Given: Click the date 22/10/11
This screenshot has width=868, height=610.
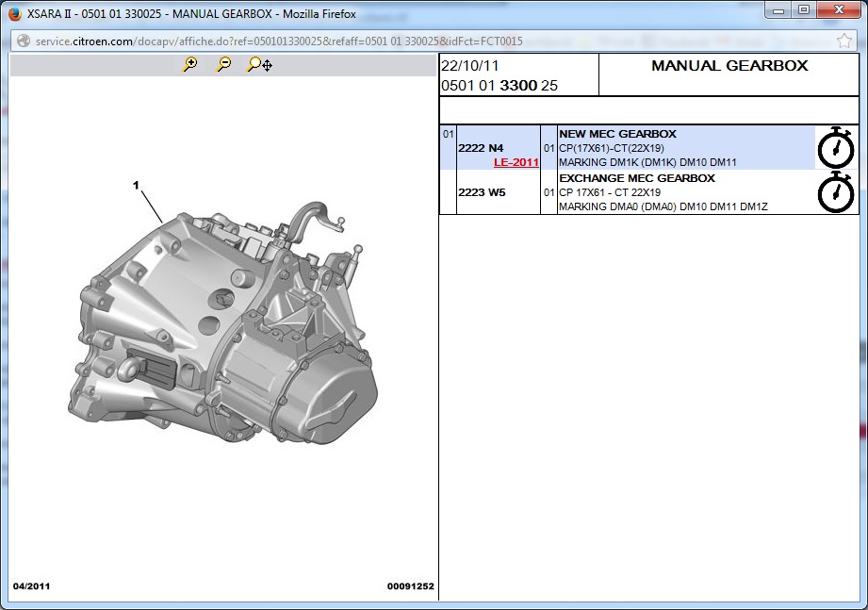Looking at the screenshot, I should tap(470, 66).
